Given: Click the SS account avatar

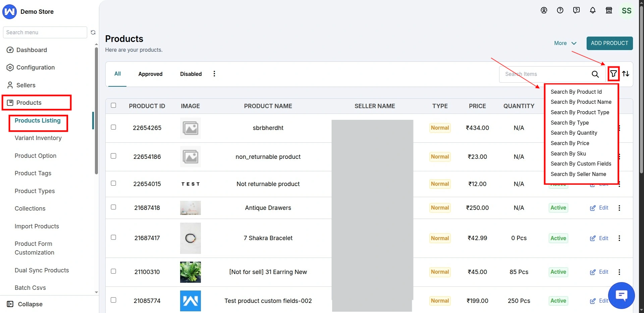Looking at the screenshot, I should tap(627, 11).
